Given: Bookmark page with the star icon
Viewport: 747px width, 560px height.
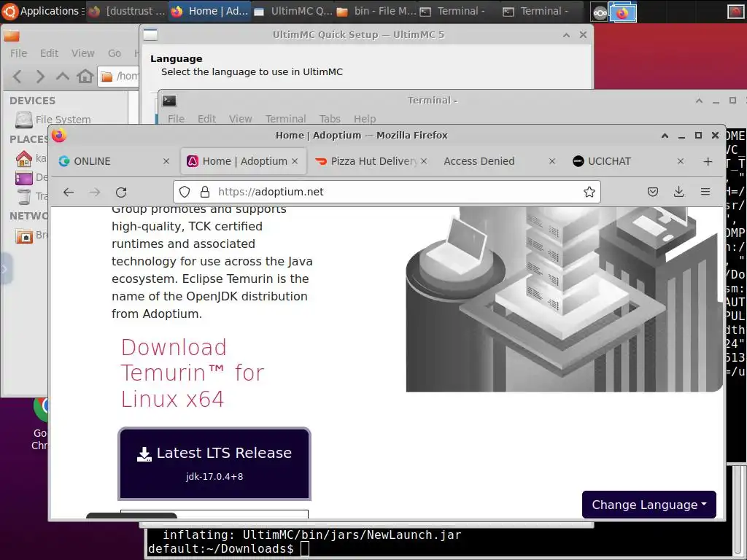Looking at the screenshot, I should point(589,192).
